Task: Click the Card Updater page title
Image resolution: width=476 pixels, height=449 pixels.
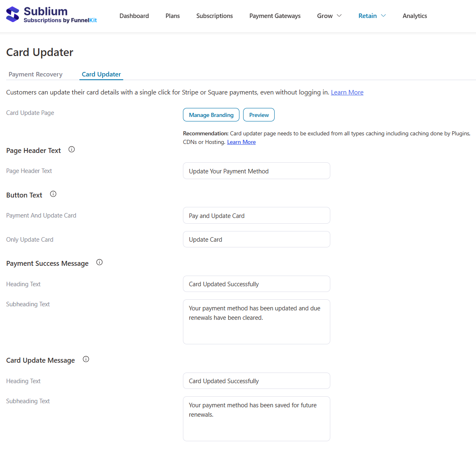Action: (40, 52)
